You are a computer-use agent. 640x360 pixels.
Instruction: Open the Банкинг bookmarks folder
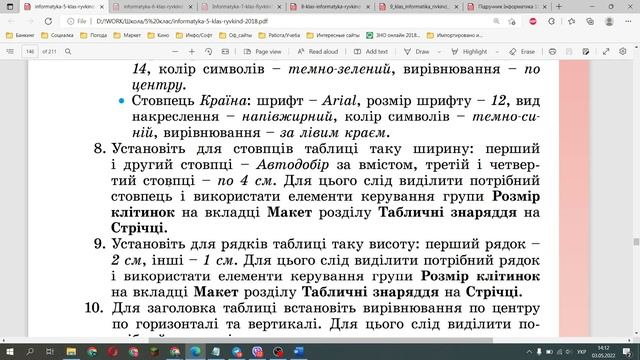tap(20, 36)
